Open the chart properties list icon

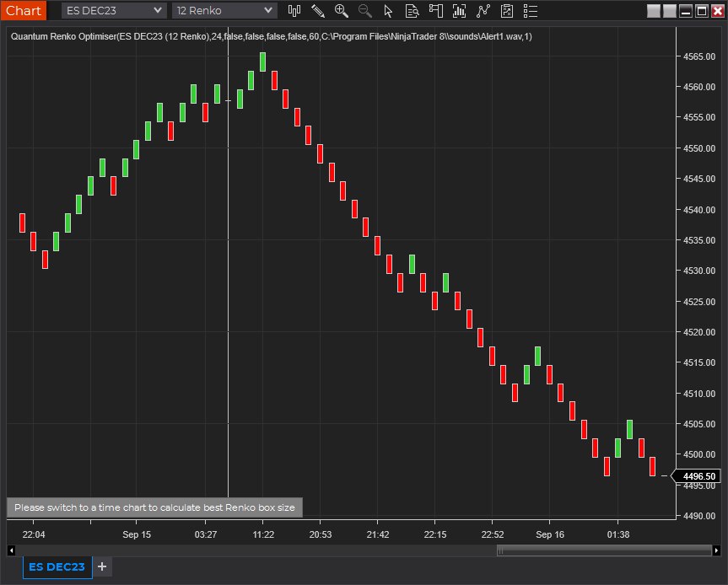pyautogui.click(x=531, y=11)
